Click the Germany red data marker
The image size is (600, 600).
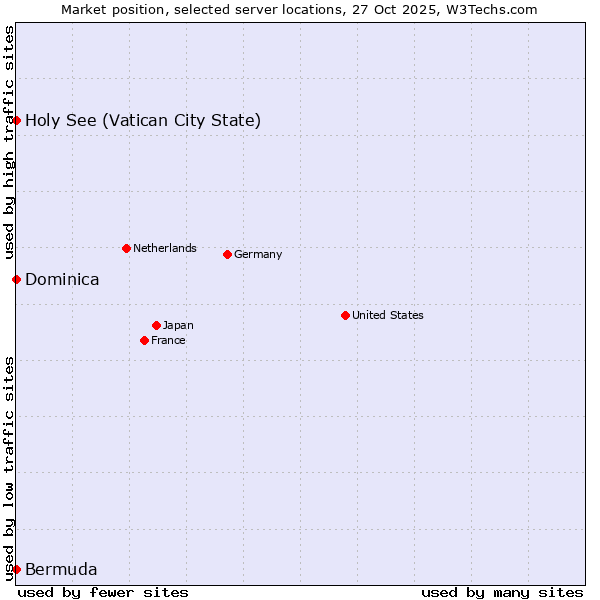(227, 254)
